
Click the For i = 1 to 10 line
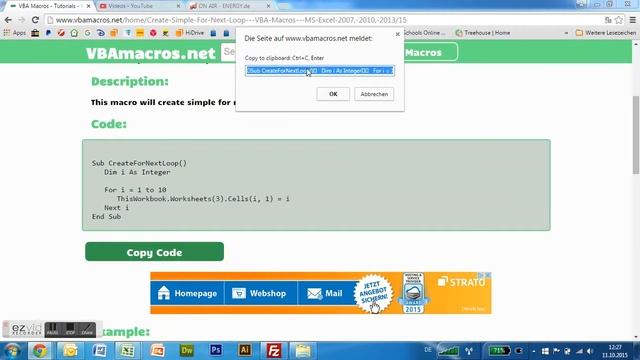coord(135,190)
